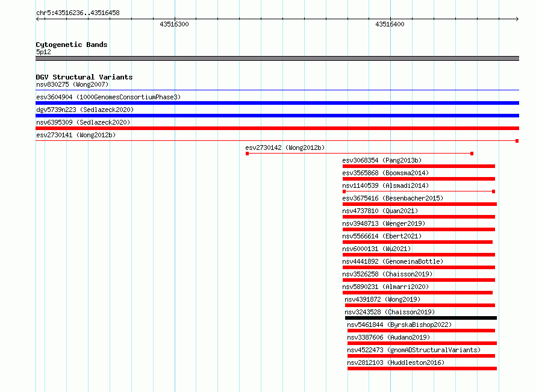Click the esv2730142 (Wong2012b) label

pyautogui.click(x=285, y=148)
